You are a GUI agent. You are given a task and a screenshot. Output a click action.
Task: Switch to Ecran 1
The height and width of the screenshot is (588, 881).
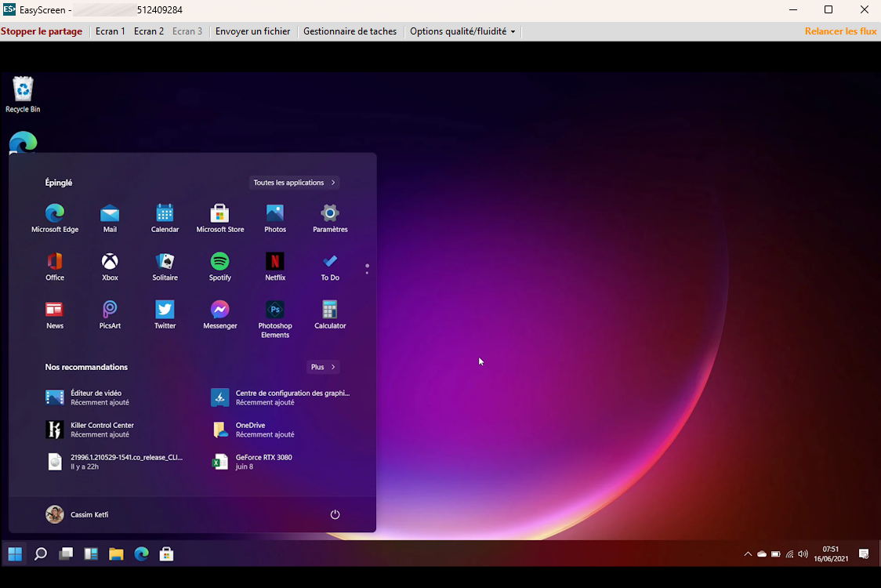tap(110, 31)
